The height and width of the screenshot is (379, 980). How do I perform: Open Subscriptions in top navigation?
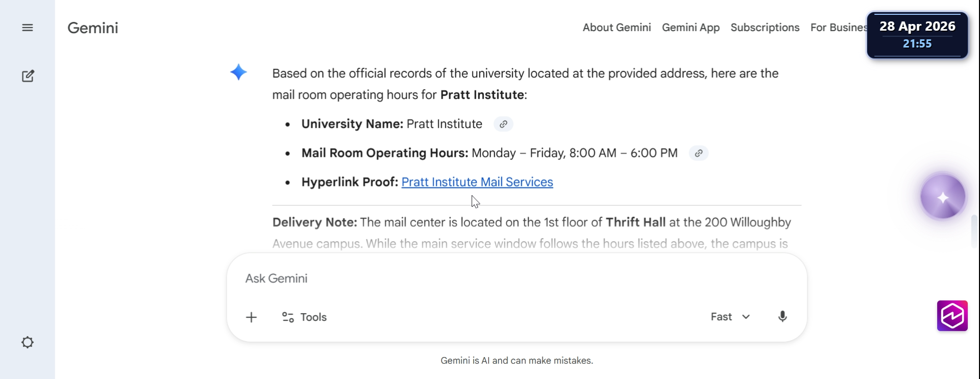[765, 28]
